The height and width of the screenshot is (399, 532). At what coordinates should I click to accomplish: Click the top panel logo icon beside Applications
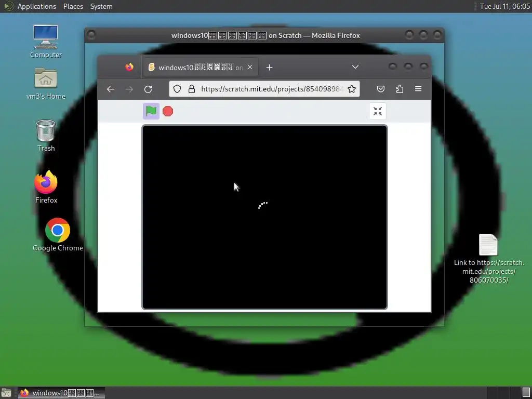8,6
